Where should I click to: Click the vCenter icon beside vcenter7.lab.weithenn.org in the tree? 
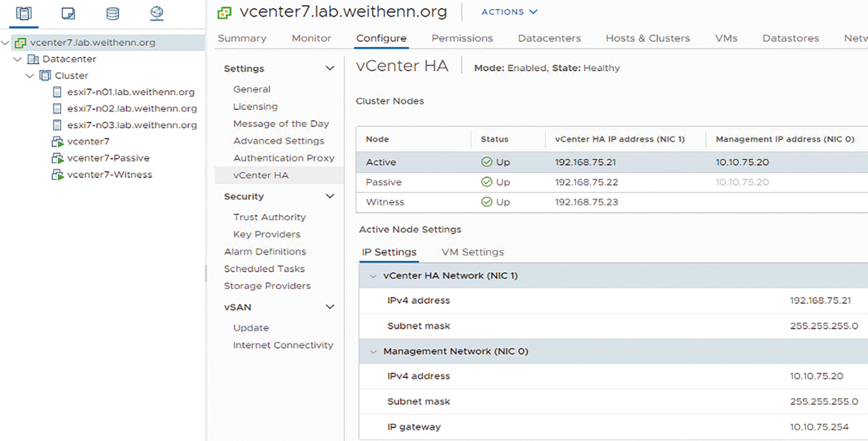coord(20,43)
